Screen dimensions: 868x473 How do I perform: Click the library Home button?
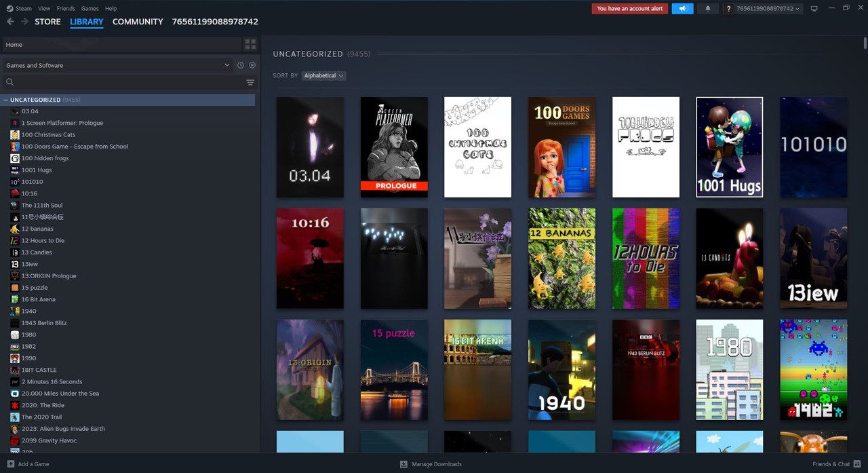pyautogui.click(x=122, y=44)
